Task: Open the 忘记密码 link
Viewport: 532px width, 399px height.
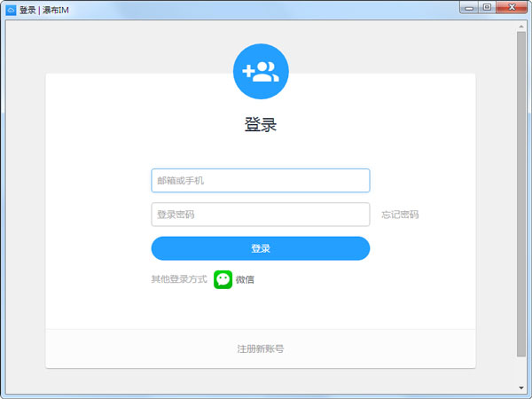Action: tap(400, 215)
